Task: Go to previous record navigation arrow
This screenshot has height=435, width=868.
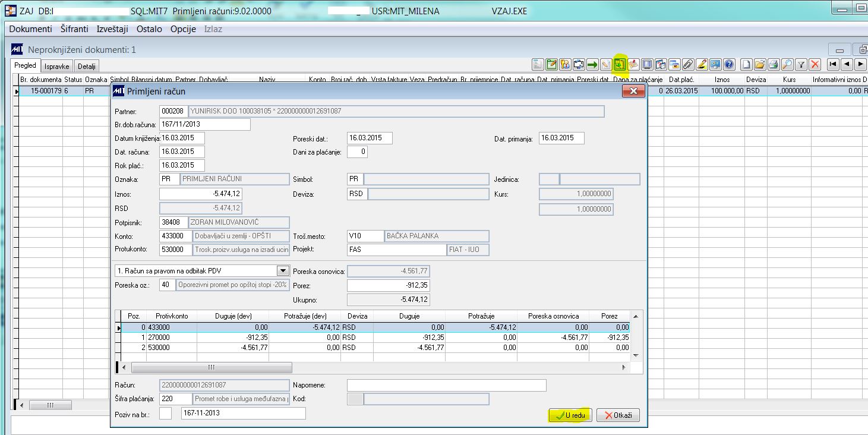Action: [x=847, y=64]
